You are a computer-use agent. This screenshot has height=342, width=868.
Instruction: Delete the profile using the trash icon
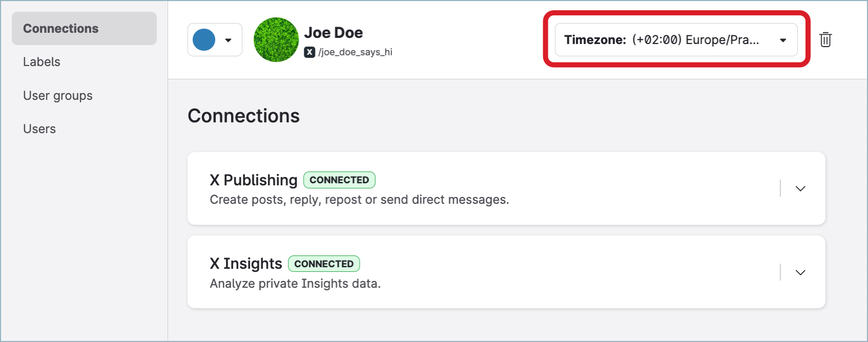point(825,39)
